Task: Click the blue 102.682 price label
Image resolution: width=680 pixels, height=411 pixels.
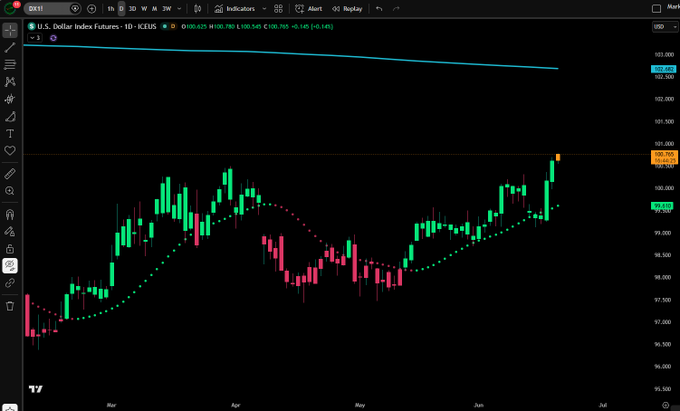Action: tap(664, 69)
